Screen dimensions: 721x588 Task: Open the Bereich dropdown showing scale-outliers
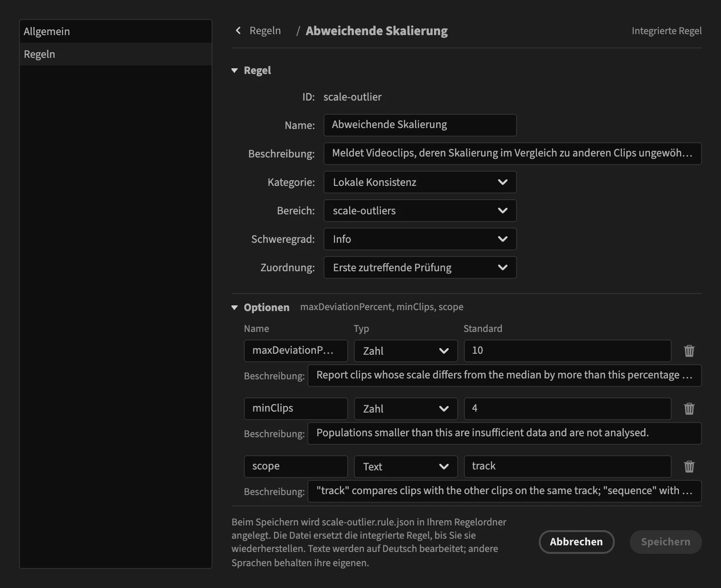coord(420,211)
